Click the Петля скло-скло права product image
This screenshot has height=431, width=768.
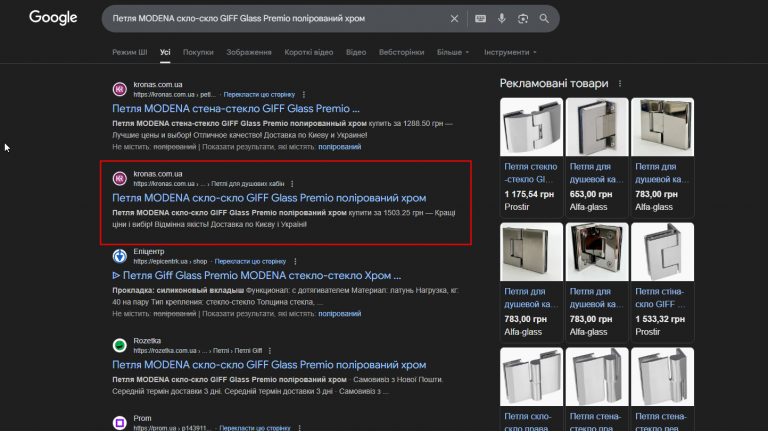pyautogui.click(x=531, y=377)
